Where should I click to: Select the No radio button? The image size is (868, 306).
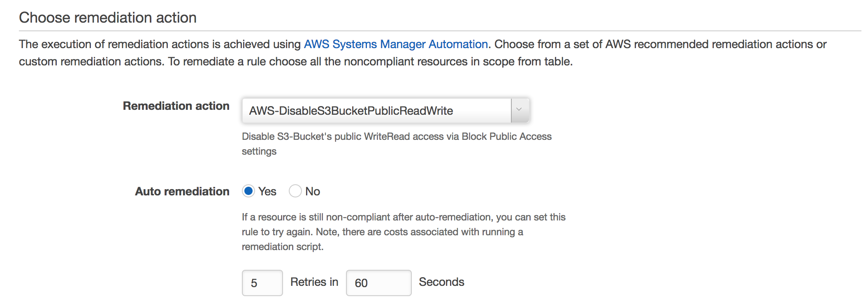coord(295,191)
